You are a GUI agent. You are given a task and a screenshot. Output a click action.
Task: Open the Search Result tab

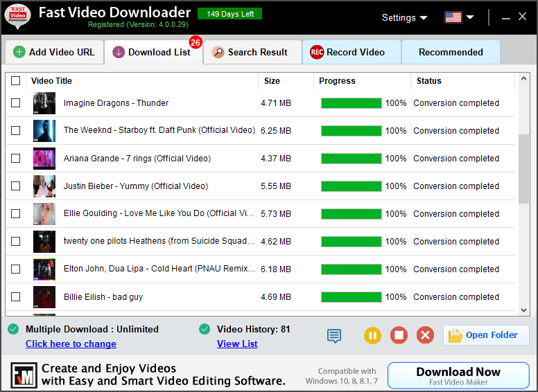[252, 52]
